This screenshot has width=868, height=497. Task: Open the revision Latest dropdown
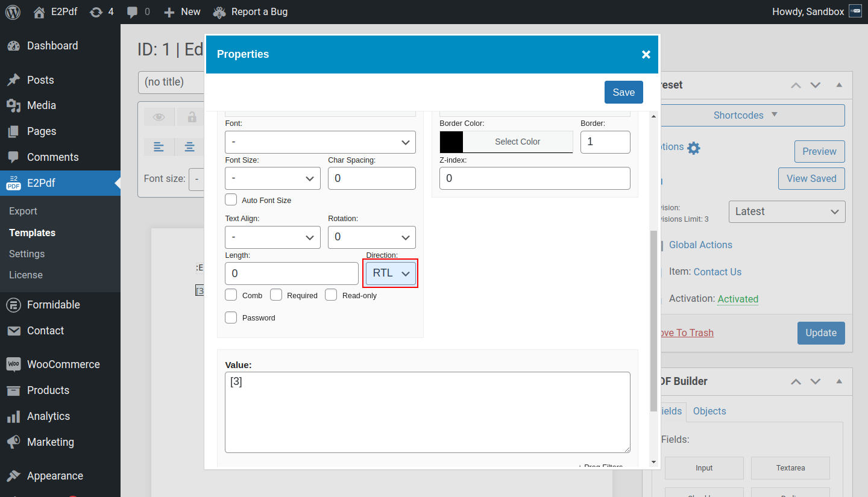click(787, 211)
